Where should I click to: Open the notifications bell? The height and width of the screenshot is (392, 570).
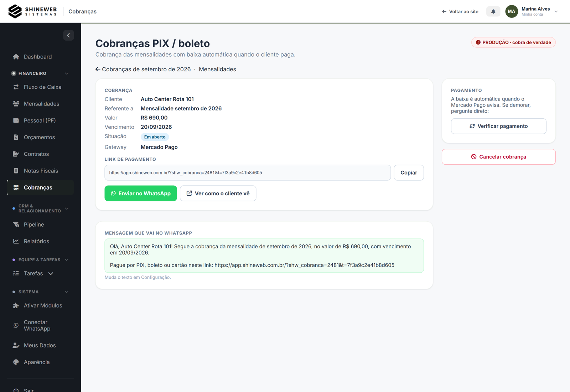(x=493, y=11)
